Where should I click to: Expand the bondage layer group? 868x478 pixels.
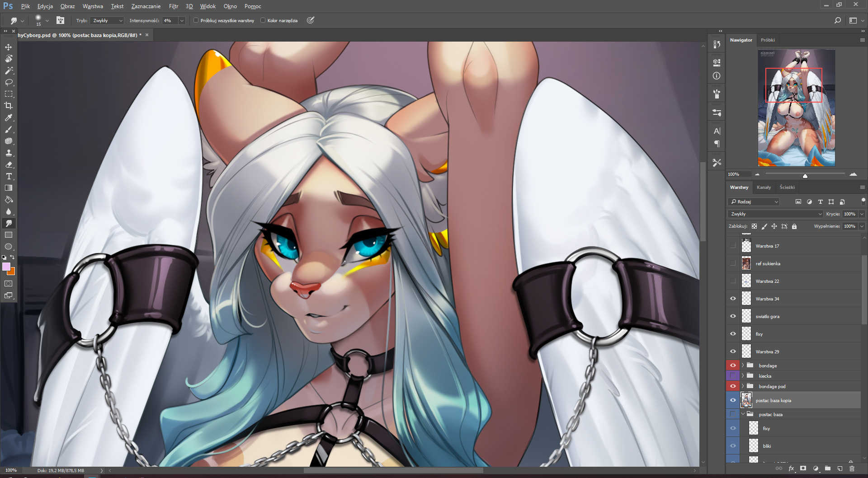743,366
